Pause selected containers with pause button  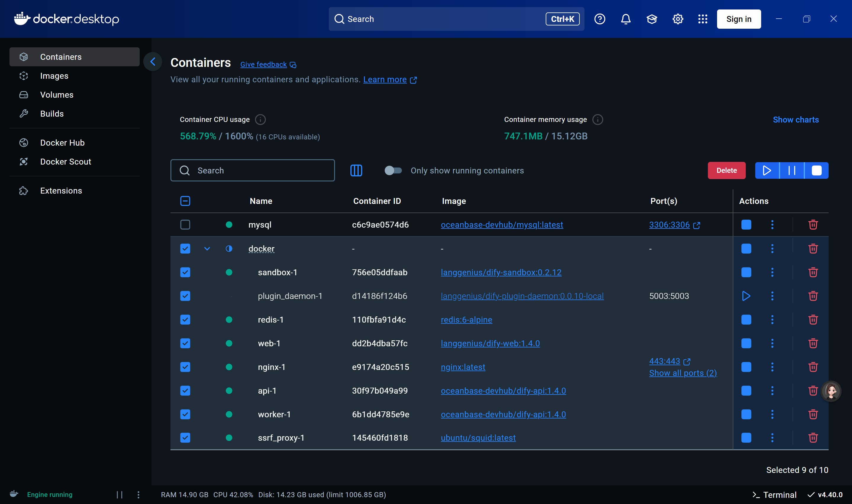pos(792,170)
